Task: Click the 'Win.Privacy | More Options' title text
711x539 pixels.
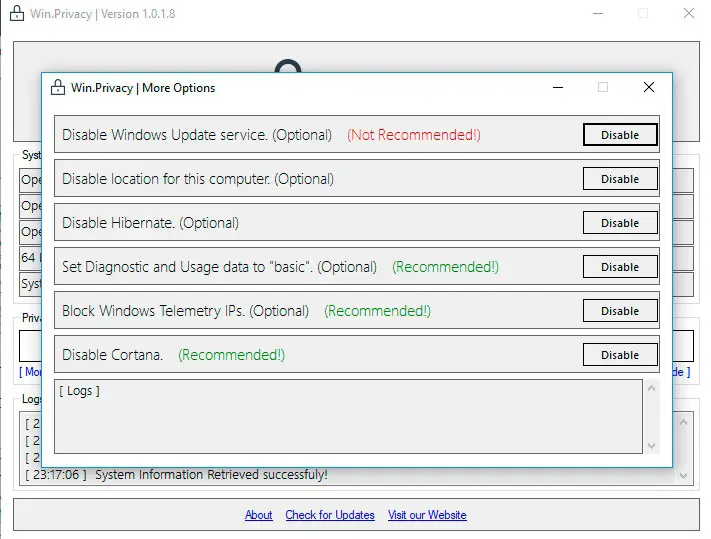Action: click(x=143, y=87)
